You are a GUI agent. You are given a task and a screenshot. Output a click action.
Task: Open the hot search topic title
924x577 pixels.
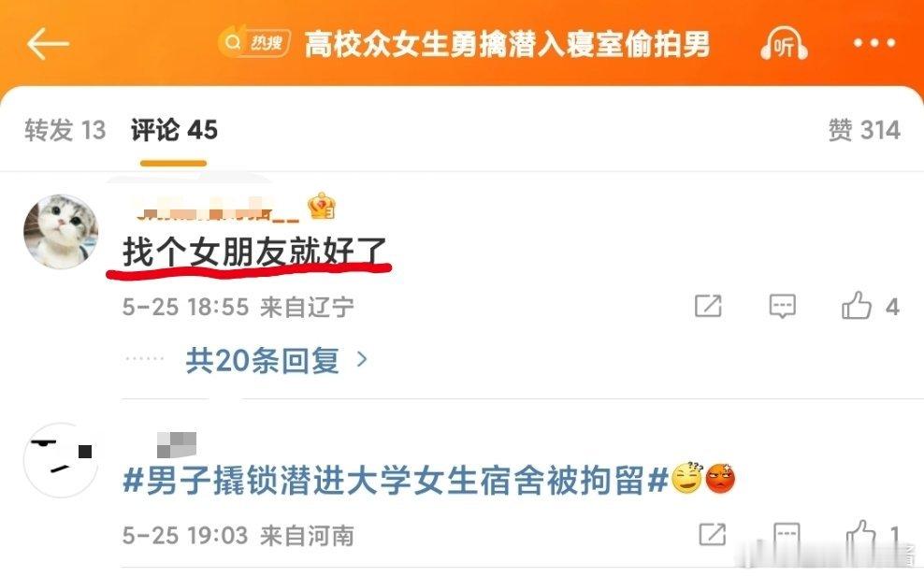(x=507, y=44)
